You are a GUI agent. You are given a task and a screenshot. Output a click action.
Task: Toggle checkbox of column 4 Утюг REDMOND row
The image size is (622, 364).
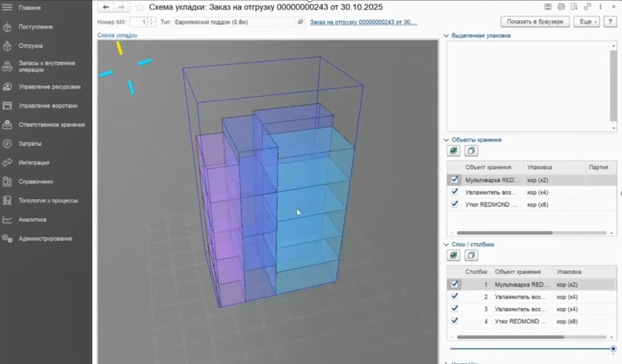tap(455, 321)
